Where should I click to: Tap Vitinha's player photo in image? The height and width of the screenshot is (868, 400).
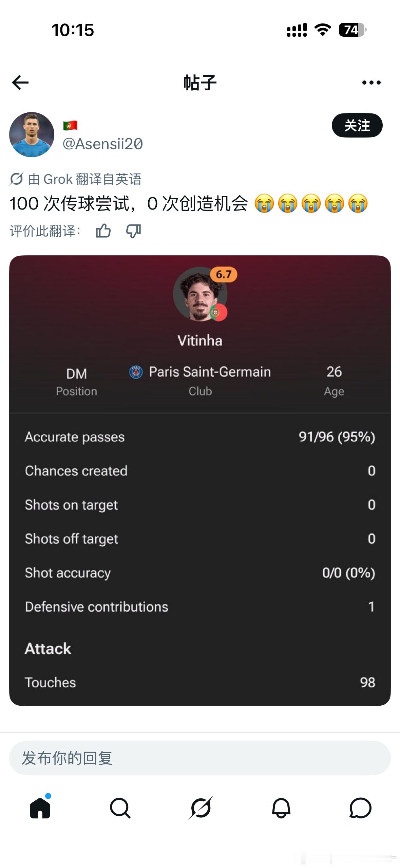[x=200, y=294]
